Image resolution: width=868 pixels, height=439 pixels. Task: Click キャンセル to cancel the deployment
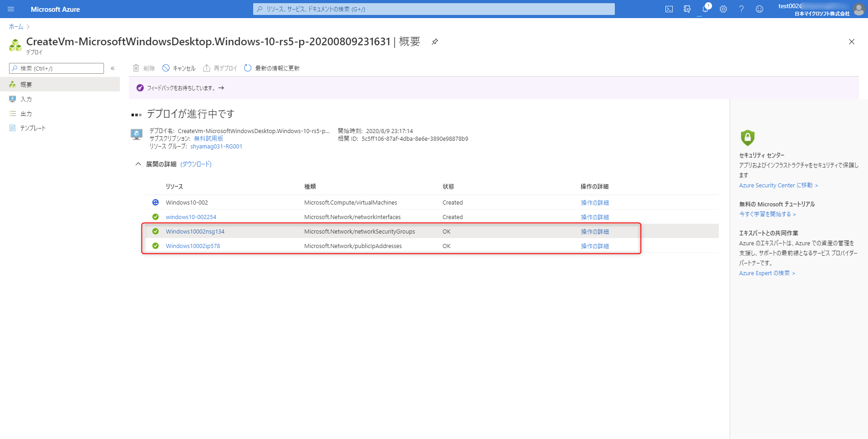click(x=179, y=68)
